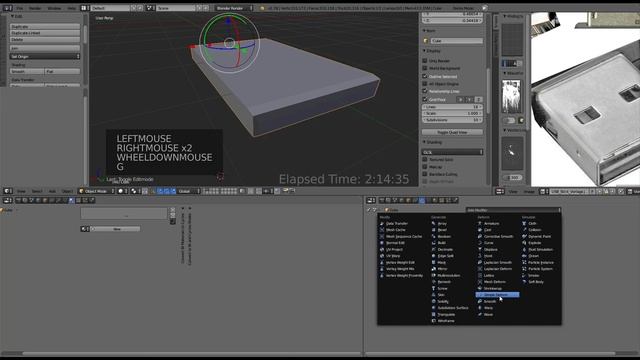Viewport: 640px width, 360px height.
Task: Click Toggle Quad View button
Action: pyautogui.click(x=452, y=132)
